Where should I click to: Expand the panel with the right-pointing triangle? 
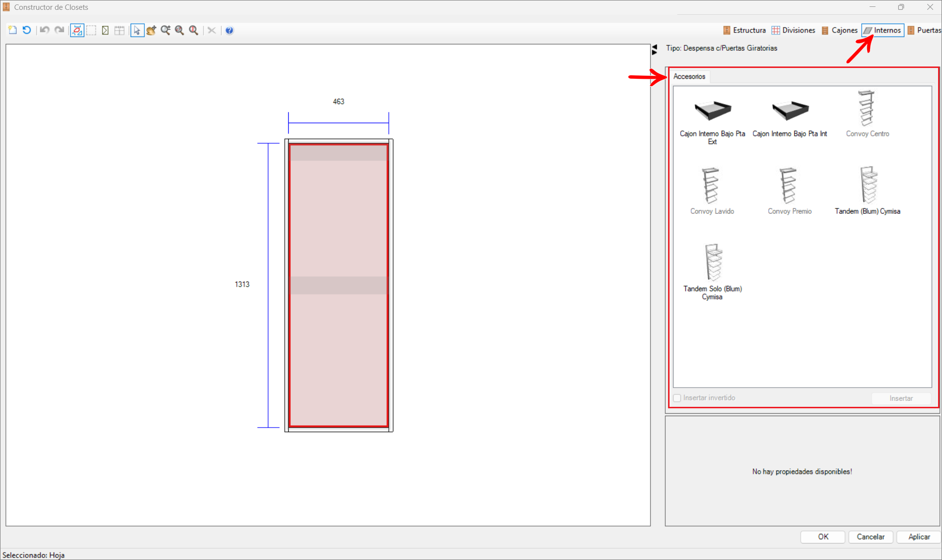pyautogui.click(x=654, y=53)
